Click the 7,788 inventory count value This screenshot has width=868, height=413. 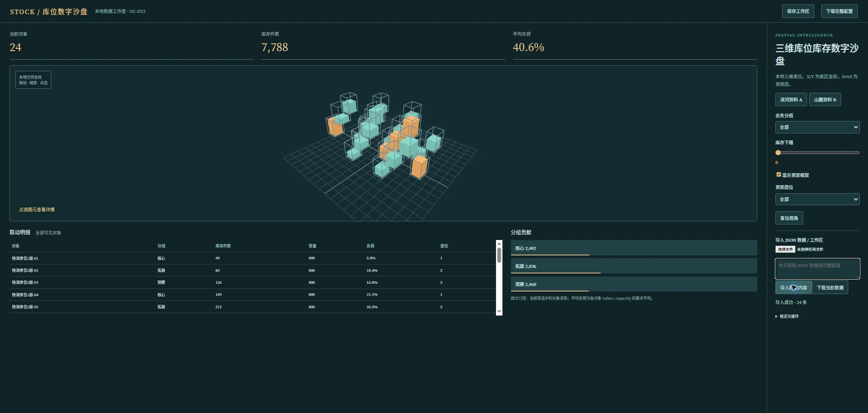tap(275, 47)
